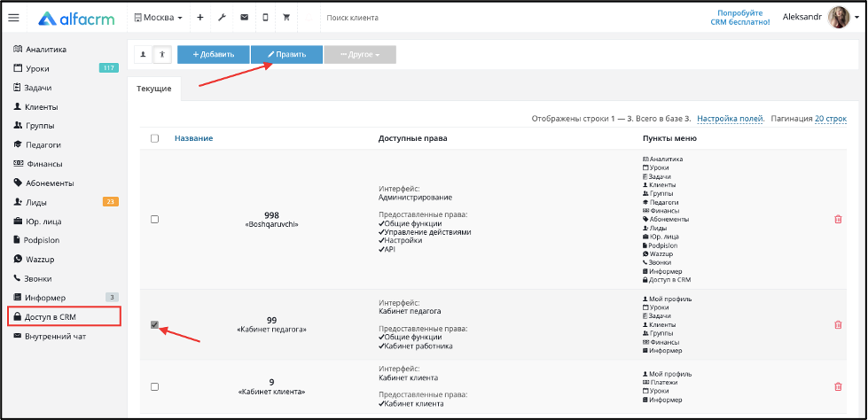
Task: Click the role name «Boshqaruvchi»
Action: pos(271,225)
